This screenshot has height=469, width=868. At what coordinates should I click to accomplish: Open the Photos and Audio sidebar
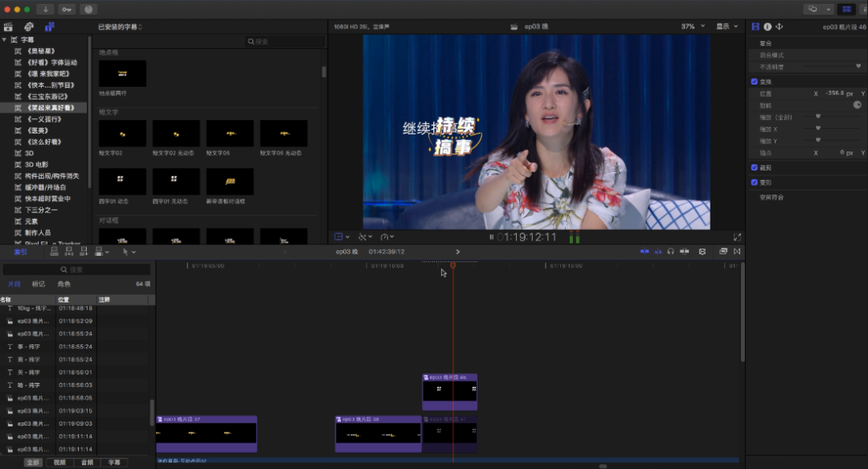(29, 27)
